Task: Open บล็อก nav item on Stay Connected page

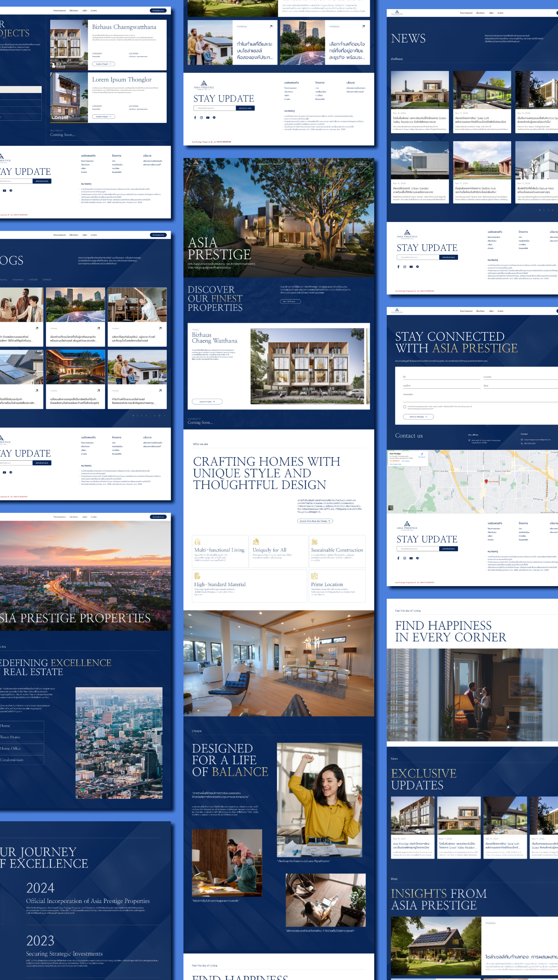Action: click(491, 311)
